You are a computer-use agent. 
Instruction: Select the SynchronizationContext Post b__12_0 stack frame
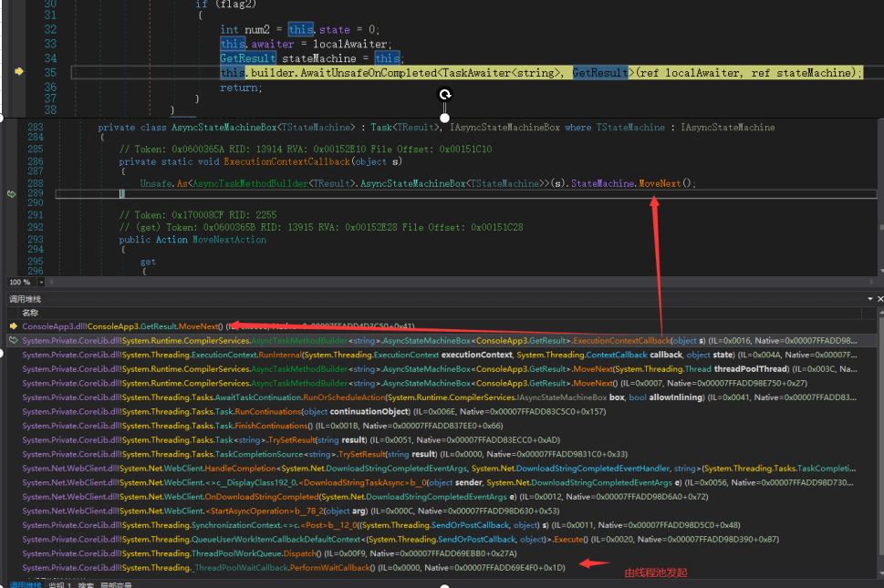click(x=440, y=525)
